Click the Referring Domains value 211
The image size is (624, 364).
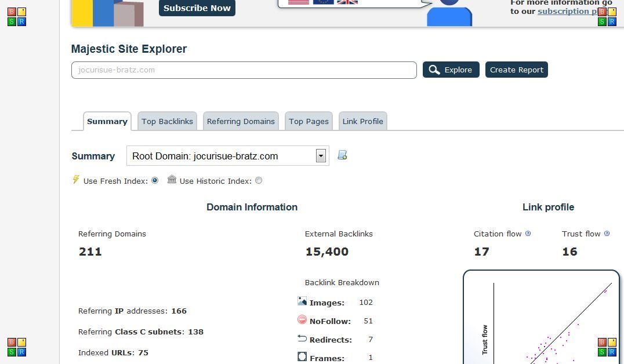coord(90,252)
